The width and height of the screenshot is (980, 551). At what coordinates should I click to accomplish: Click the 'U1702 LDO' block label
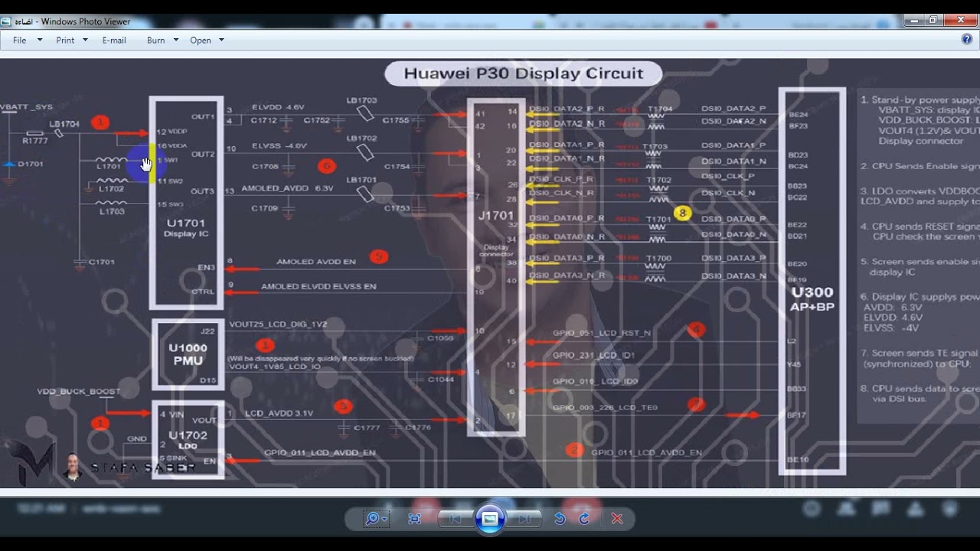point(188,439)
